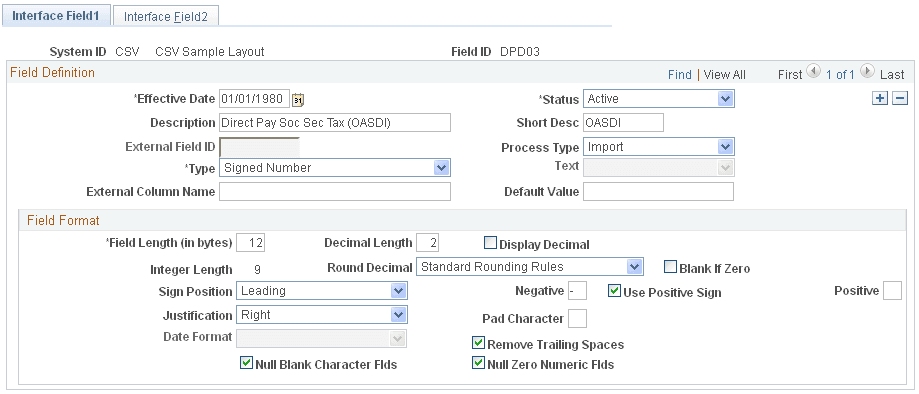This screenshot has height=394, width=919.
Task: Select the Interface Field1 tab
Action: coord(56,16)
